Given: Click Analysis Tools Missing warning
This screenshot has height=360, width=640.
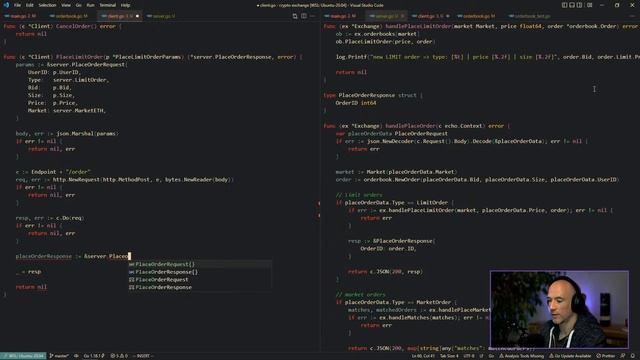Looking at the screenshot, I should (522, 356).
